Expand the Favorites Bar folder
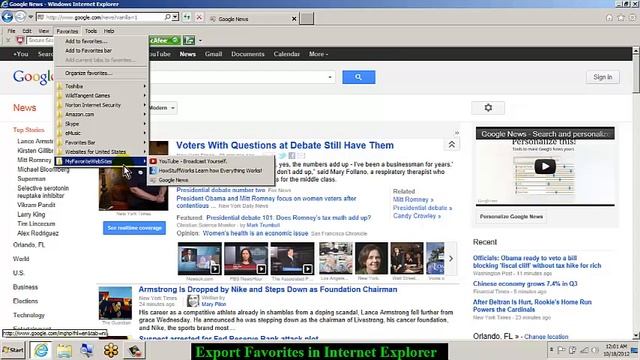The height and width of the screenshot is (360, 640). [101, 142]
